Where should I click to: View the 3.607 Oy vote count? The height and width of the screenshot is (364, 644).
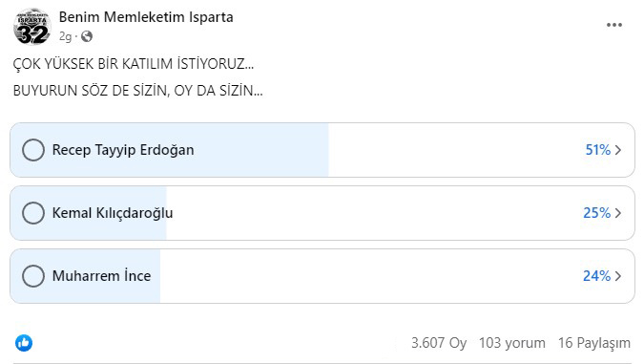coord(439,343)
